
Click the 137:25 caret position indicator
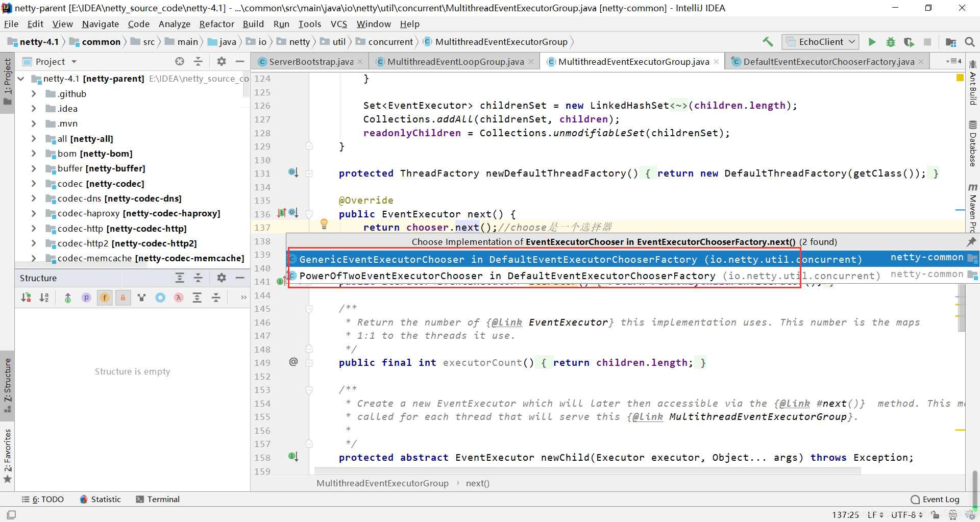click(x=846, y=515)
